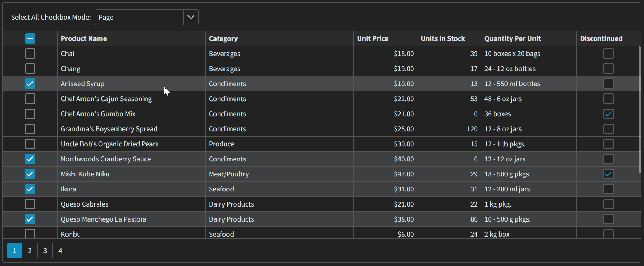Click the Units In Stock column header
The image size is (644, 266).
click(443, 38)
